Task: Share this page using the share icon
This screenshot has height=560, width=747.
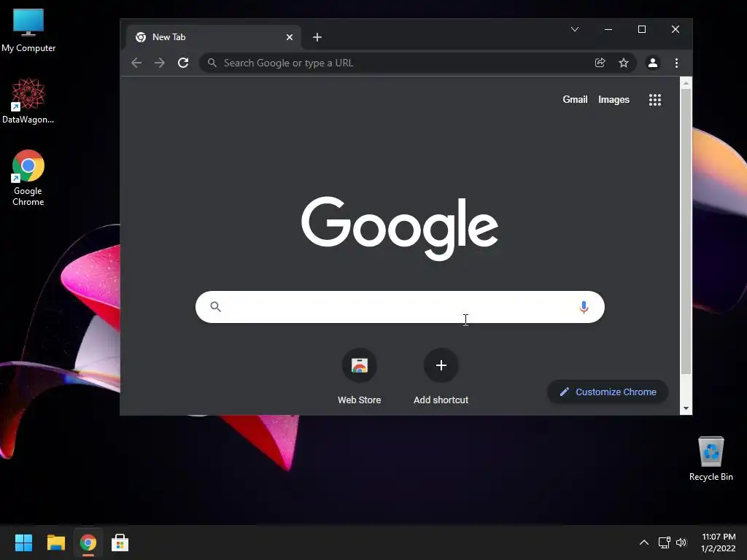Action: pos(600,63)
